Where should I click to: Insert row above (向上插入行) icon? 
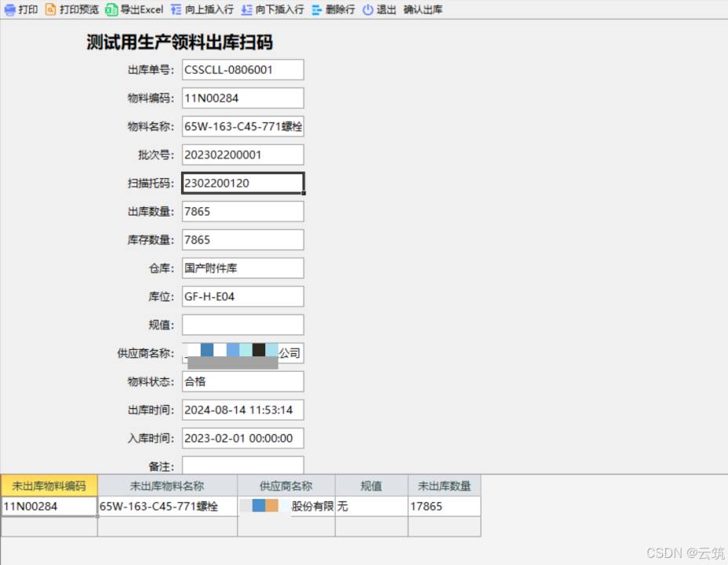[177, 10]
